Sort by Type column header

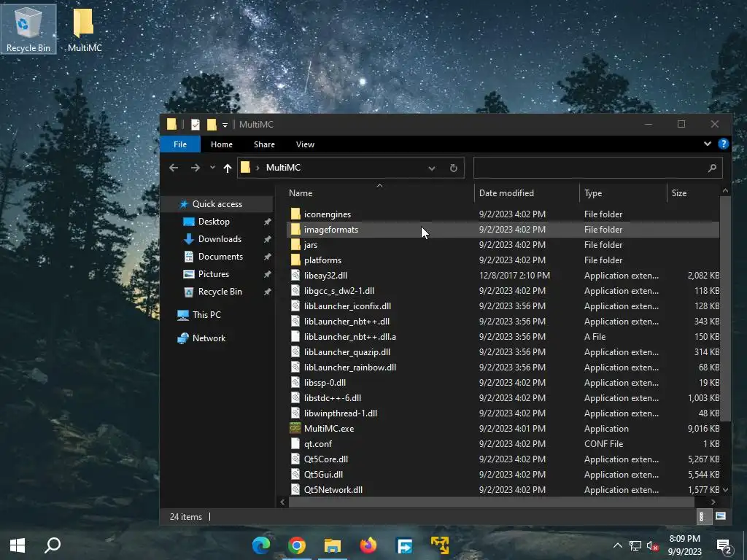(x=623, y=192)
